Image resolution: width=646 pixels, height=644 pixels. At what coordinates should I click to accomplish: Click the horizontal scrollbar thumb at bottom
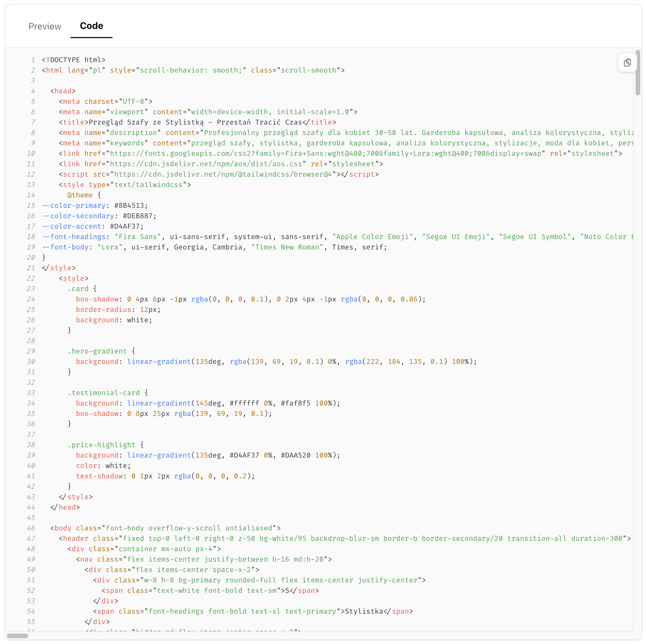(x=17, y=636)
